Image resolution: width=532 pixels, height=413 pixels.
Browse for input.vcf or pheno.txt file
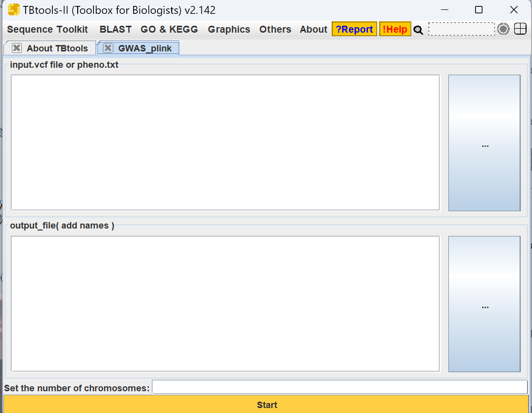point(484,143)
